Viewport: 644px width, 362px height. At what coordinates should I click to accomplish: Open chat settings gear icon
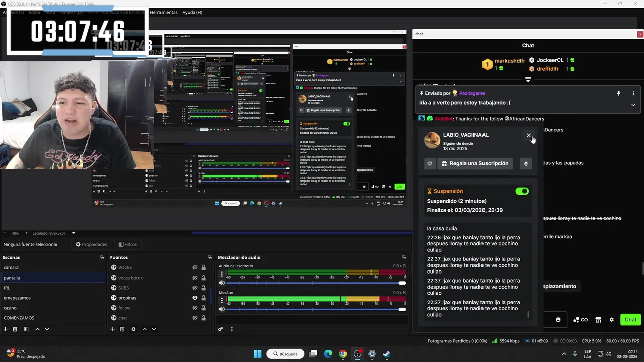click(x=612, y=320)
